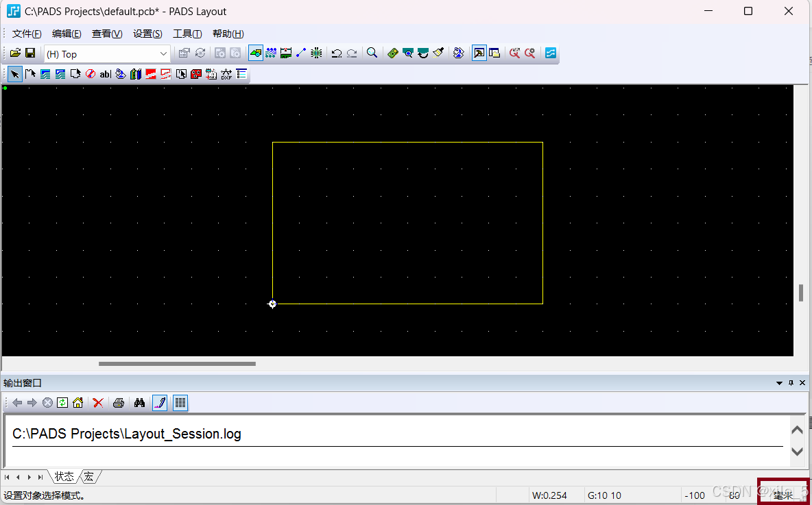This screenshot has height=505, width=812.
Task: Toggle the Project Explorer button
Action: pos(494,53)
